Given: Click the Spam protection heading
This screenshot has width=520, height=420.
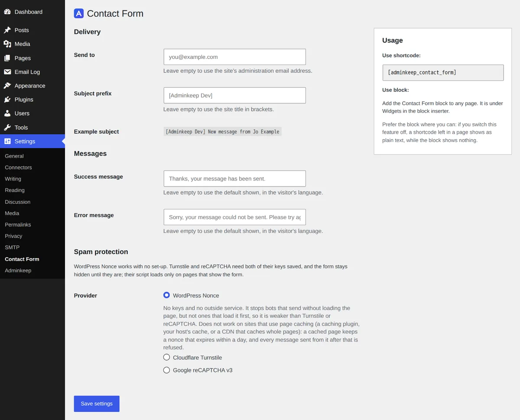Looking at the screenshot, I should [101, 252].
